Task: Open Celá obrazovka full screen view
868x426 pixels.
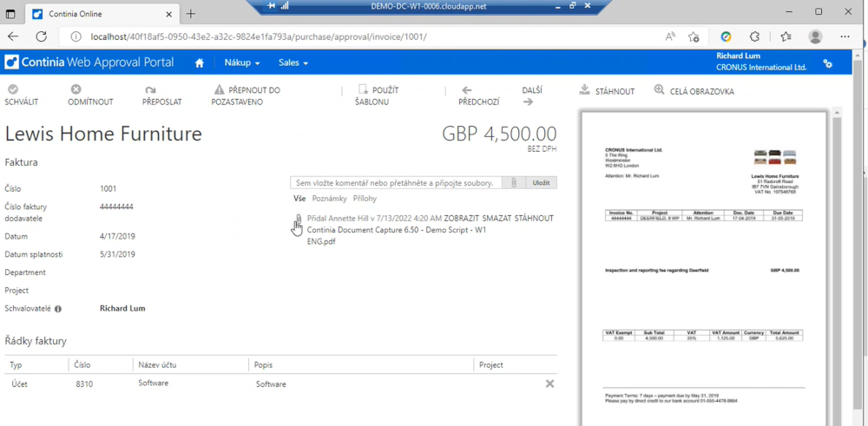Action: tap(660, 90)
